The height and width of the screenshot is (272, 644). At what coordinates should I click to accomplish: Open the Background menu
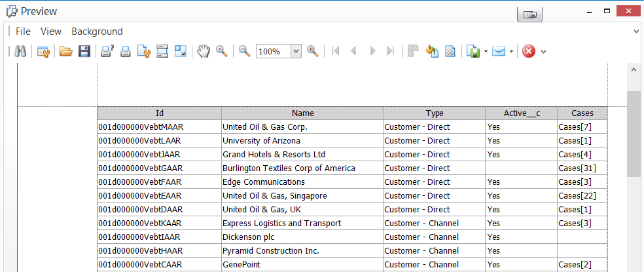tap(97, 31)
